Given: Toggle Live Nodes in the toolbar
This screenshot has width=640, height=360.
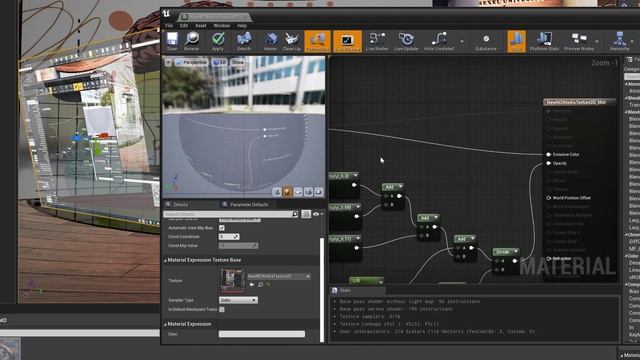Looking at the screenshot, I should [x=377, y=41].
